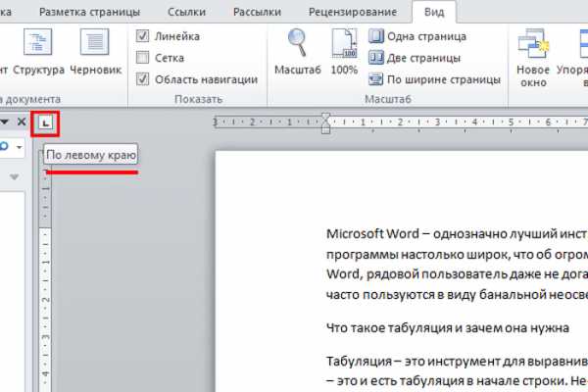Viewport: 588px width, 392px height.
Task: Select Две страницы zoom option
Action: 415,58
